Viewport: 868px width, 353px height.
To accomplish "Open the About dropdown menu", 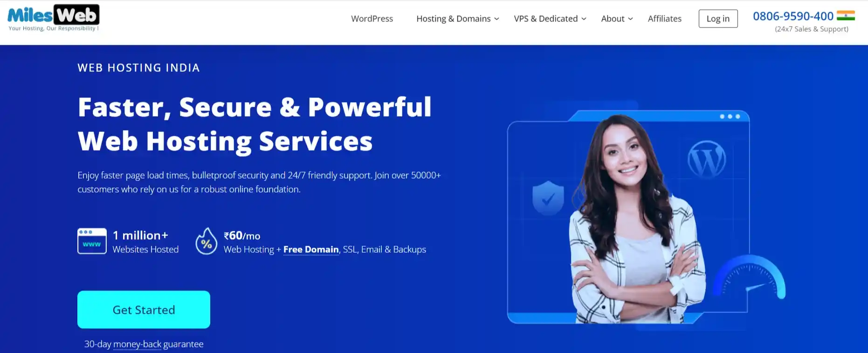I will click(x=617, y=19).
